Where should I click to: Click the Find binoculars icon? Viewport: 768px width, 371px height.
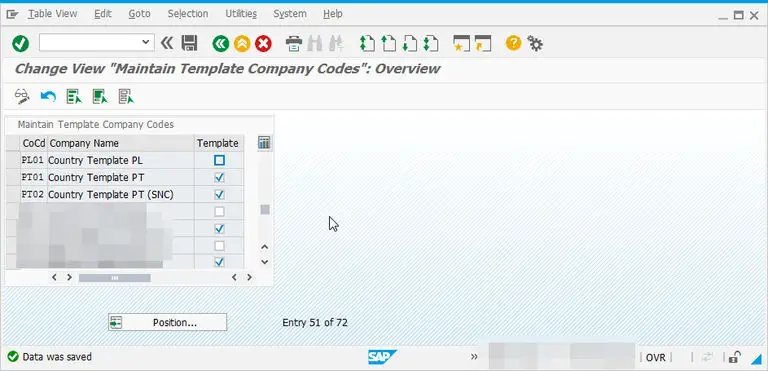(315, 44)
